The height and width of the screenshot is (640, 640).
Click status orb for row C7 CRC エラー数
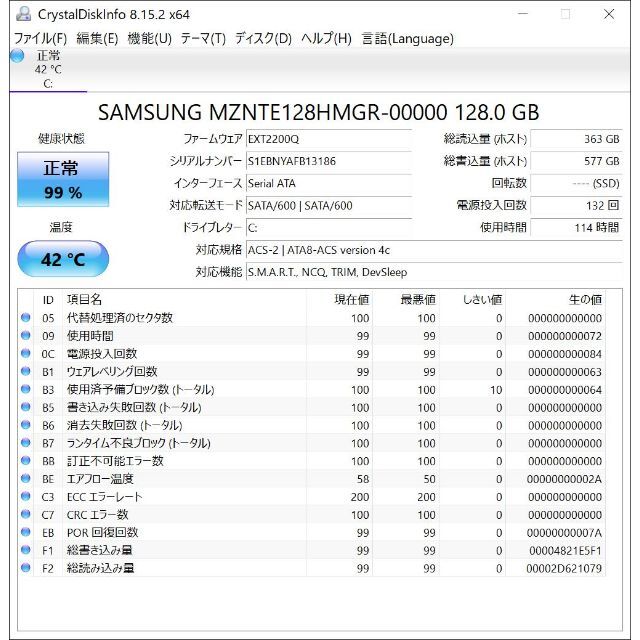[26, 514]
